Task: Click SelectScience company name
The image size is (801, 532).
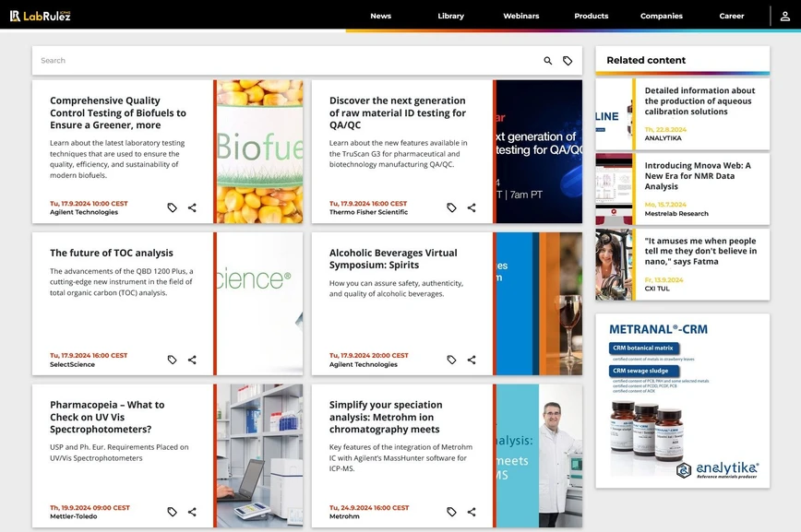Action: point(72,364)
